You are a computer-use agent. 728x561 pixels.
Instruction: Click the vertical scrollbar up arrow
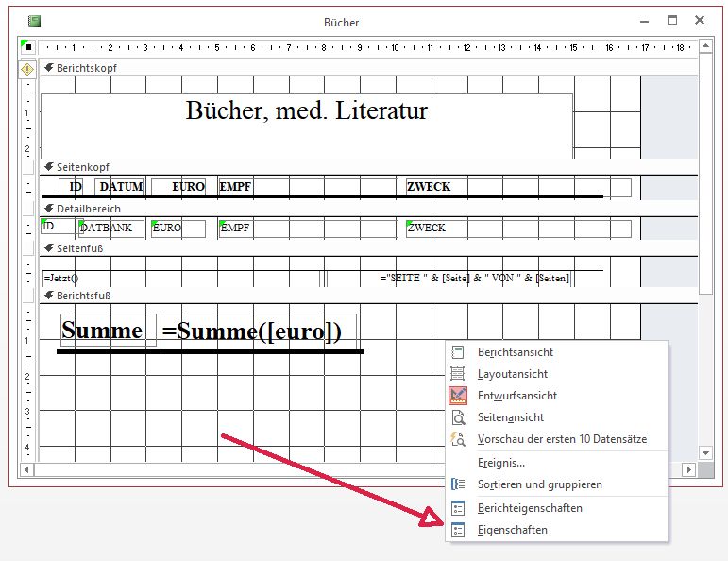click(705, 46)
